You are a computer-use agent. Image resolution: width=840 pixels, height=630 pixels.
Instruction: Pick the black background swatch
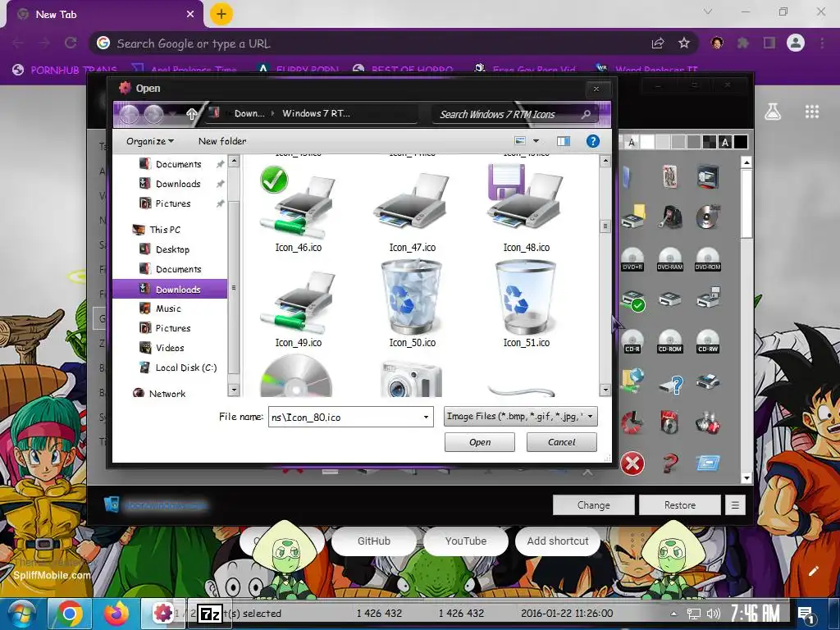click(x=741, y=142)
